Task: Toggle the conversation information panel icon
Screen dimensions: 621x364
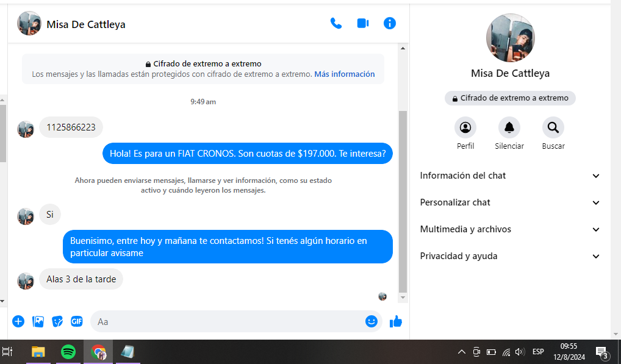Action: pyautogui.click(x=390, y=23)
